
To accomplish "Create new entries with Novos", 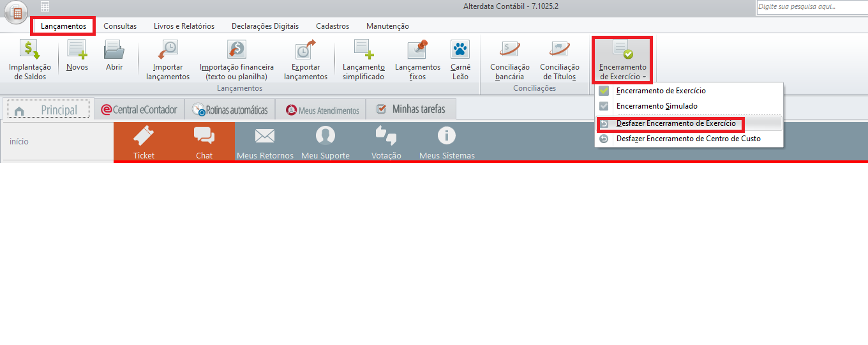I will [x=77, y=56].
